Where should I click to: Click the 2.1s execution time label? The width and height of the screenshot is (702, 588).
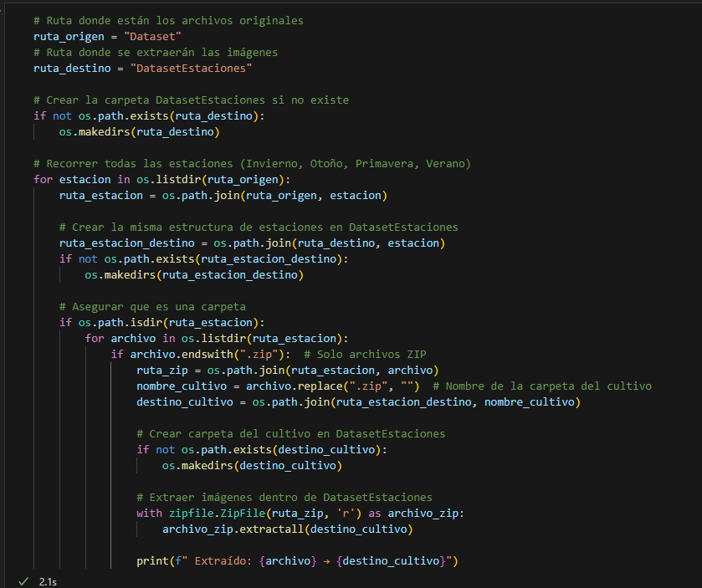[49, 580]
